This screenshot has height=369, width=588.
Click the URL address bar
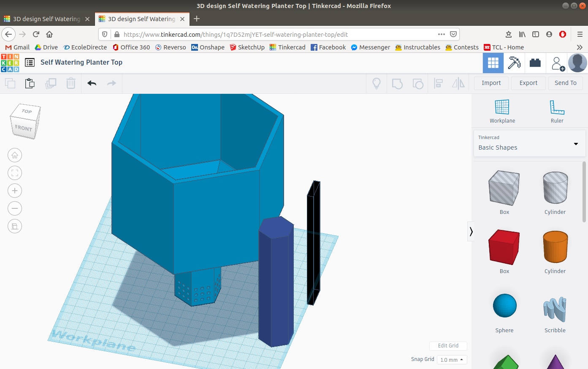[x=279, y=34]
